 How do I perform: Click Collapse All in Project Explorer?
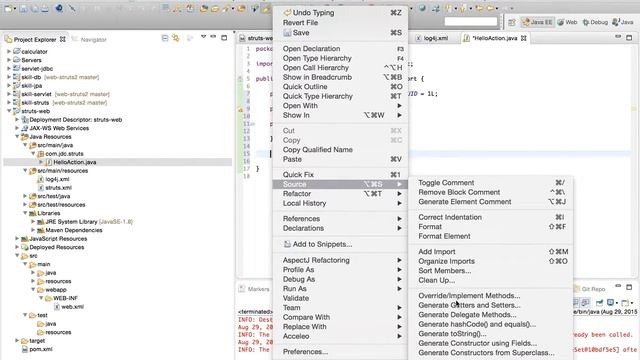pos(165,38)
